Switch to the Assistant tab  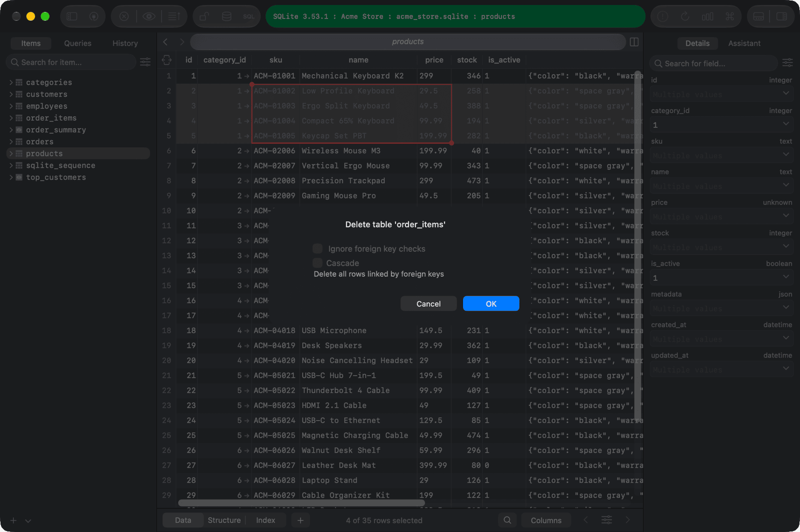(x=744, y=43)
